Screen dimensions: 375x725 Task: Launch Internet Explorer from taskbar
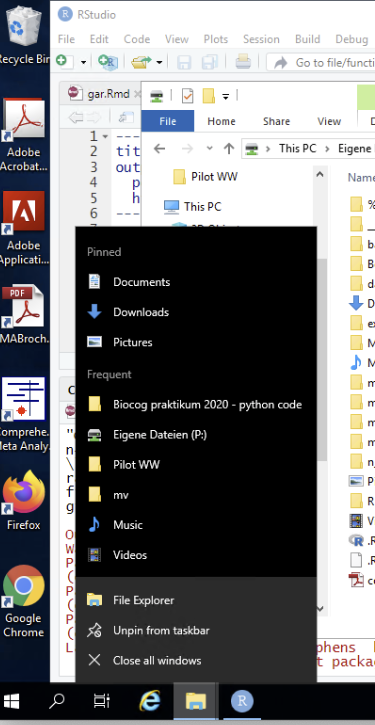(x=150, y=702)
